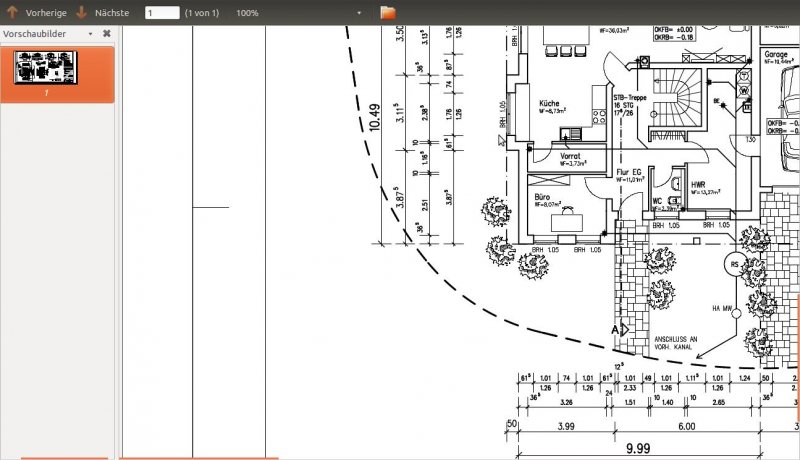Click the 'HWR' room label in plan
Viewport: 800px width, 460px height.
(x=698, y=185)
